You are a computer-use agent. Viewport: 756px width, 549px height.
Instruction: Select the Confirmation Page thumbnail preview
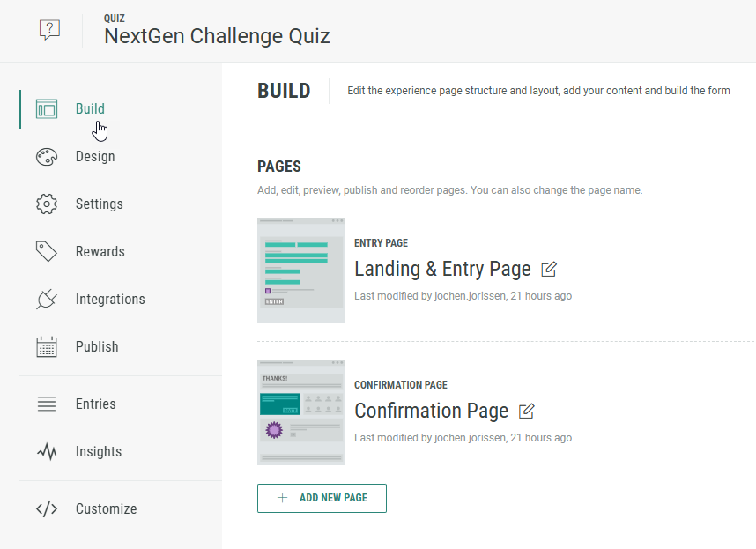(301, 412)
